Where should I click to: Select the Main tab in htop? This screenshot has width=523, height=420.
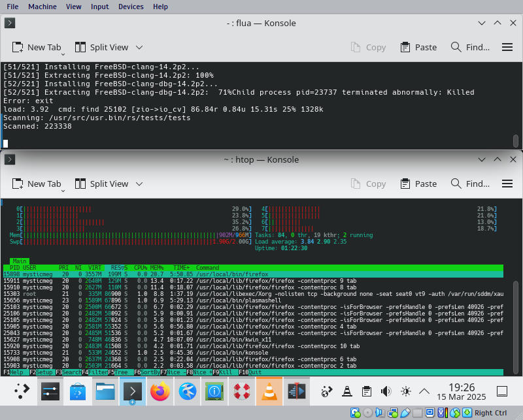tap(20, 261)
